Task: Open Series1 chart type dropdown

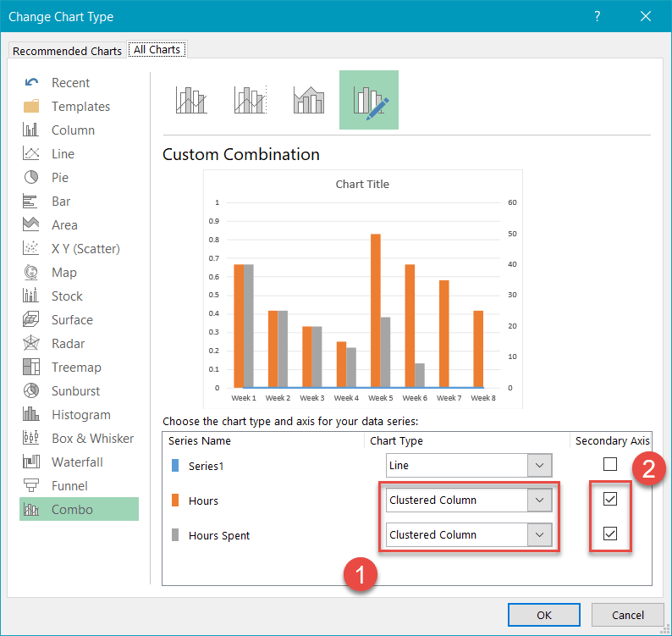Action: click(x=539, y=465)
